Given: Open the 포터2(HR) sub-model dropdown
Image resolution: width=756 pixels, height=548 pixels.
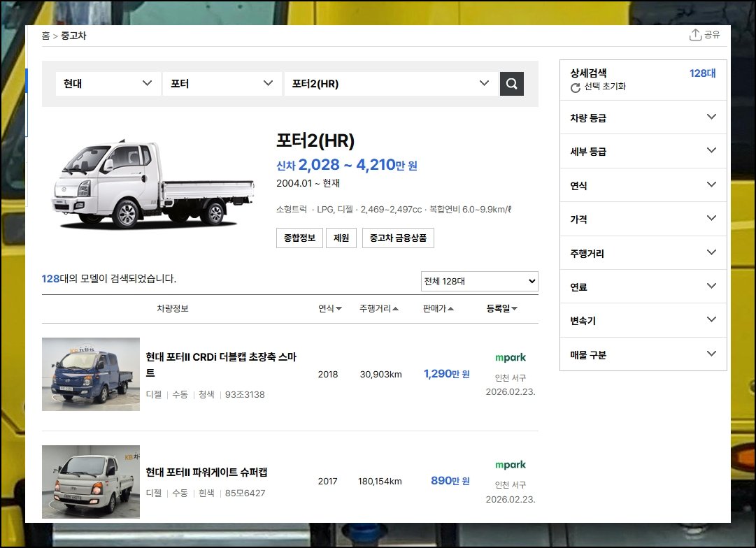Looking at the screenshot, I should pos(391,84).
